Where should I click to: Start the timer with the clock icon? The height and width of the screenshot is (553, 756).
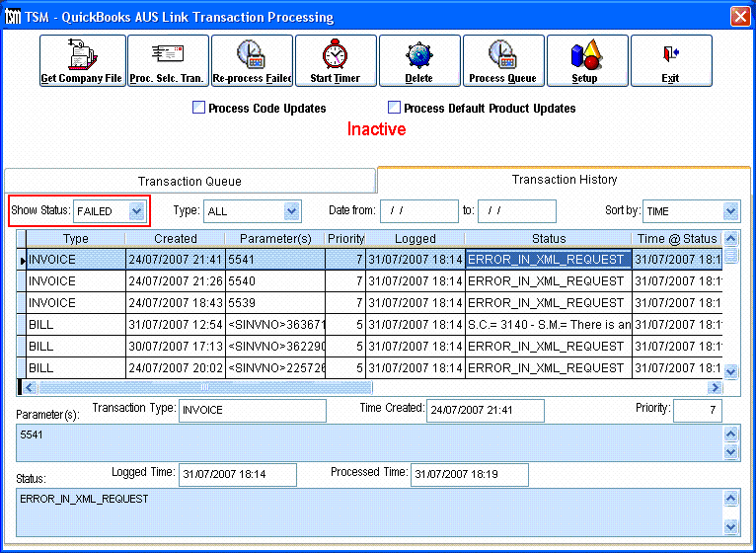point(335,60)
